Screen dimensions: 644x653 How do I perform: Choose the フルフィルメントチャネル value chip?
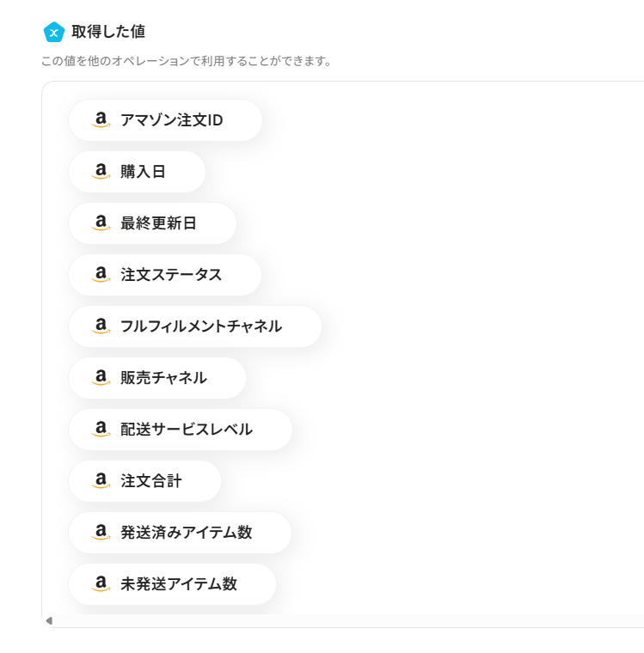pos(200,326)
